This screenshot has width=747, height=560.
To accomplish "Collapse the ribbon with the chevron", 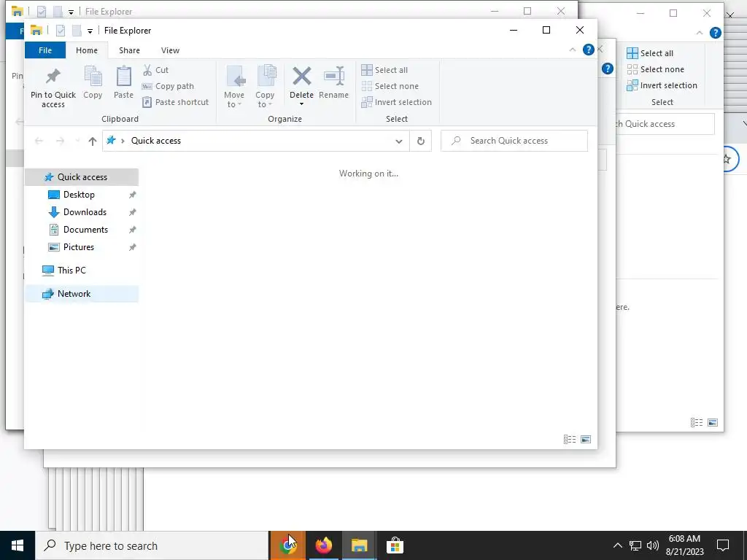I will tap(572, 50).
